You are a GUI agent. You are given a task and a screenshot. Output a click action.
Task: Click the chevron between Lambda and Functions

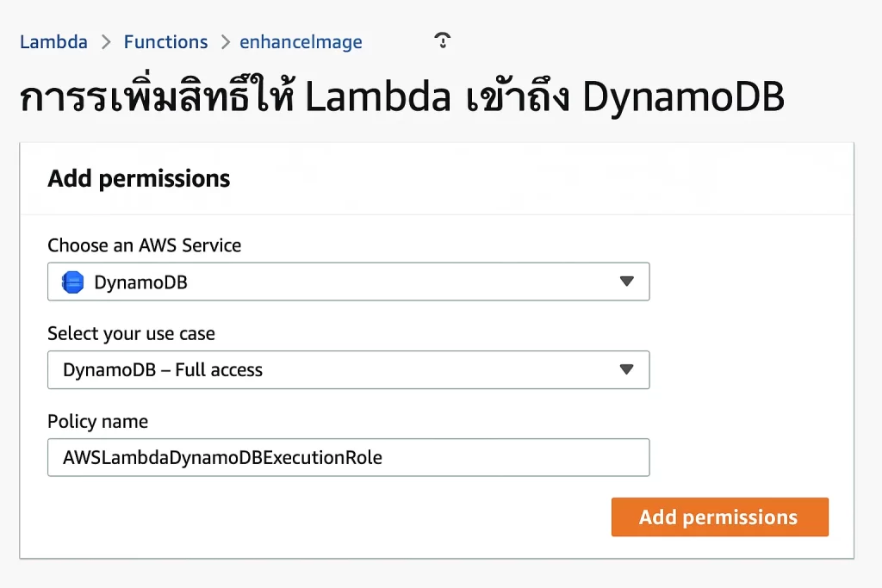click(106, 42)
